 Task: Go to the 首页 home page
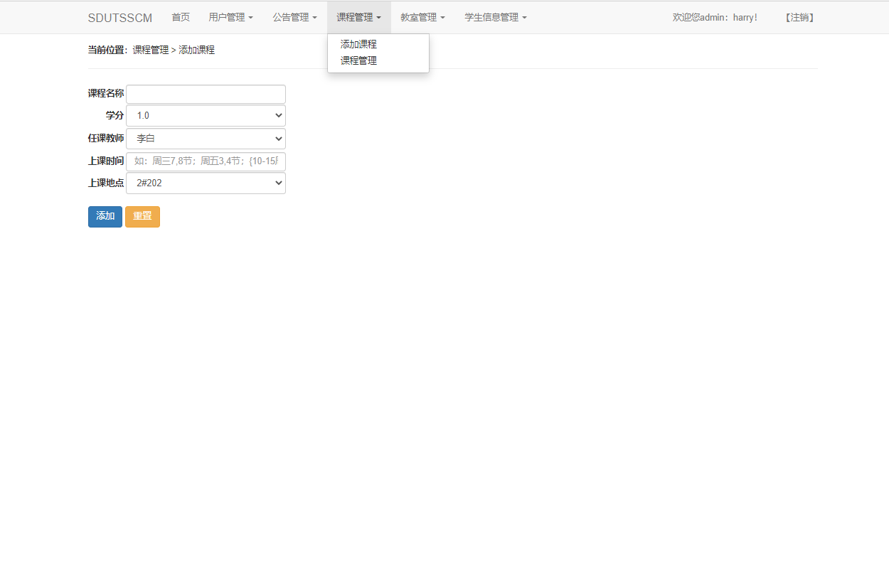pyautogui.click(x=181, y=17)
